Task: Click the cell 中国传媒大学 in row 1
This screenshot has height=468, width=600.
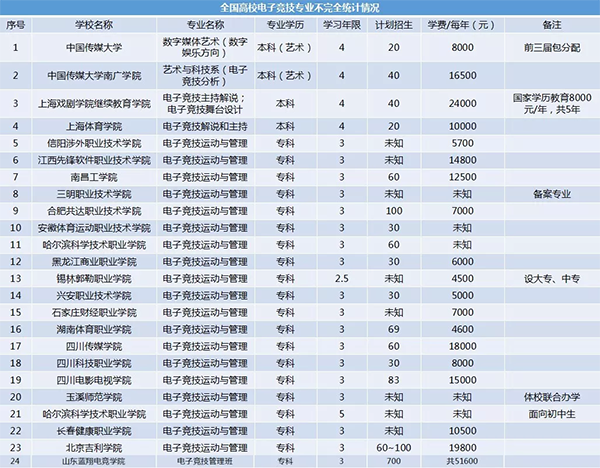Action: (x=94, y=47)
